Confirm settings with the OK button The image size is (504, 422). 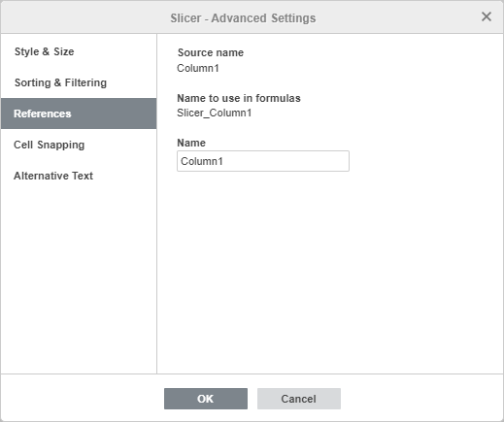206,399
